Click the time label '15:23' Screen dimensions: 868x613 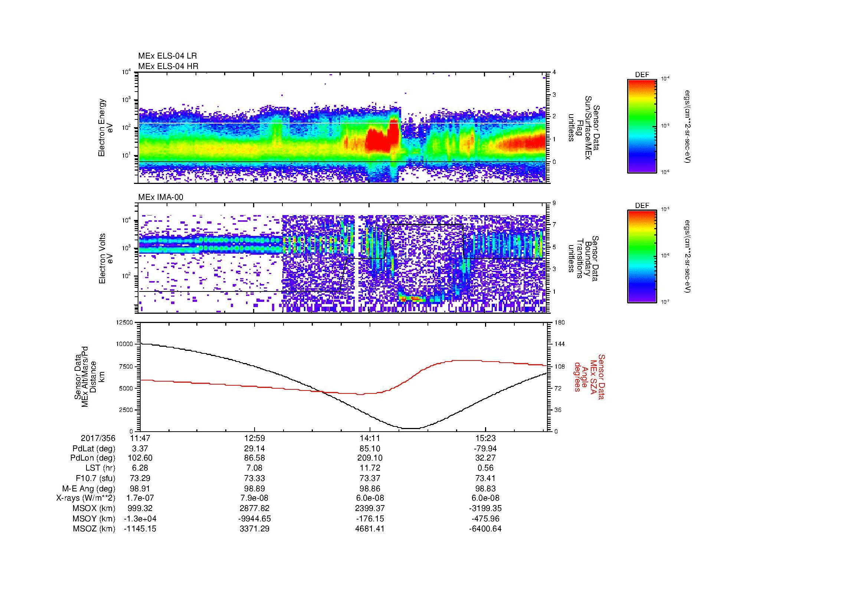click(x=485, y=438)
